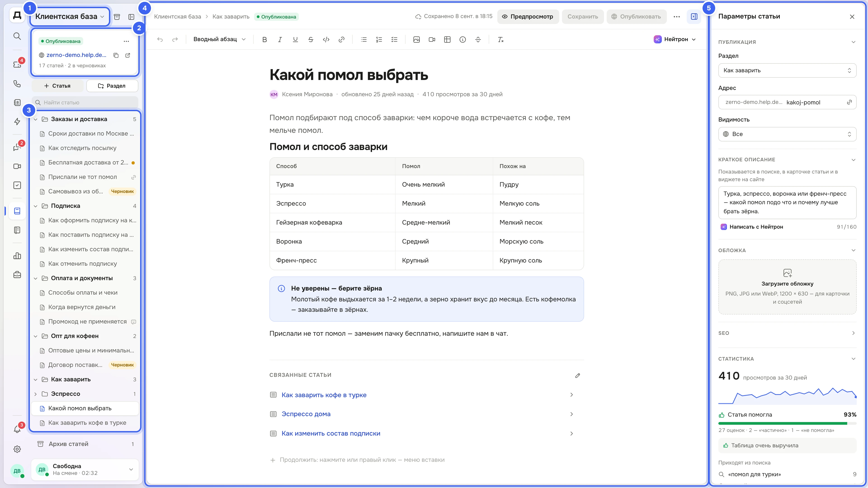Create a bulleted list
The image size is (868, 488).
363,39
